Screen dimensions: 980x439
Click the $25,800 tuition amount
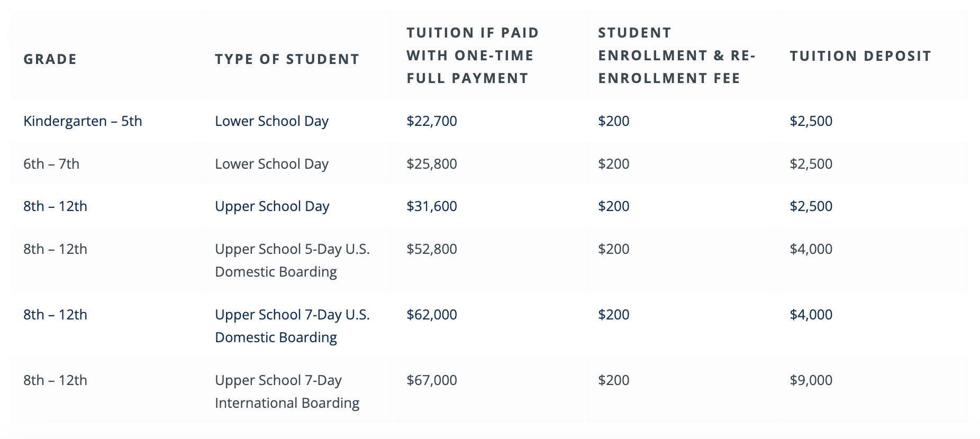pos(431,164)
